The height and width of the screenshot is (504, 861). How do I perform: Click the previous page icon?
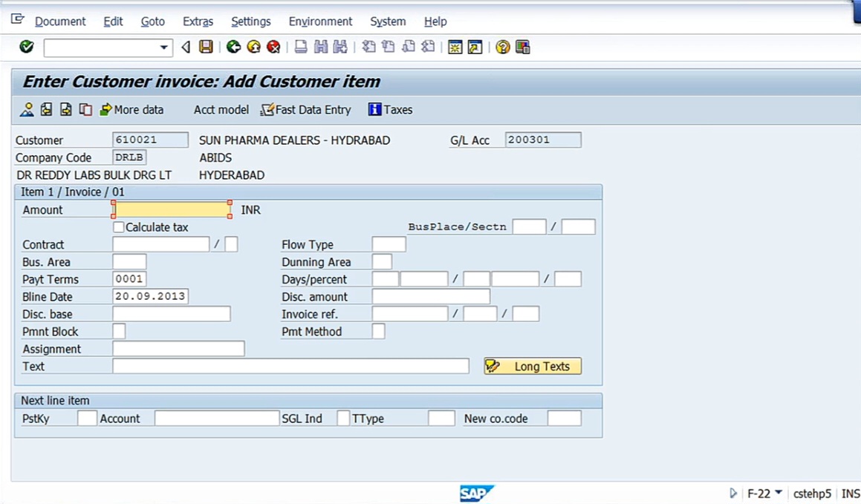389,48
